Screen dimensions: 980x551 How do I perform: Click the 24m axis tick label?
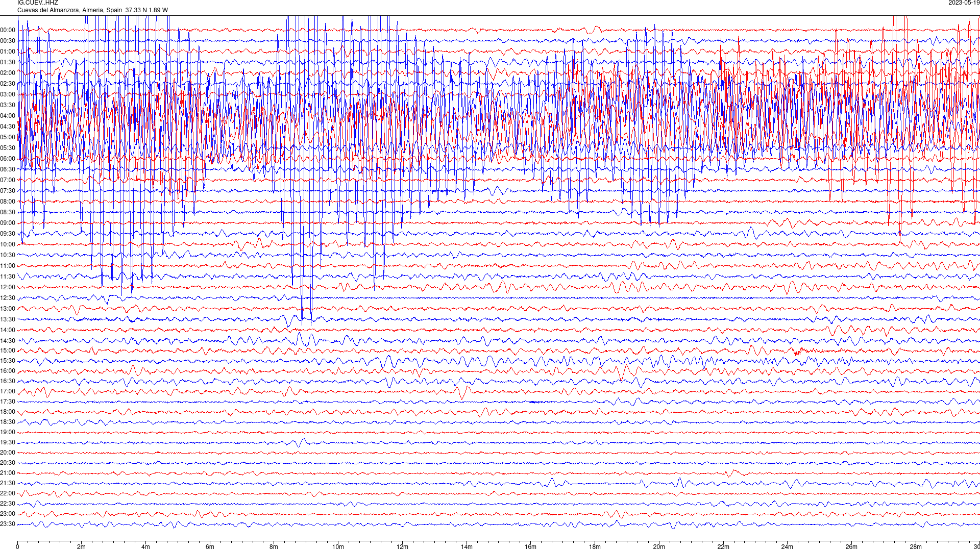point(787,547)
